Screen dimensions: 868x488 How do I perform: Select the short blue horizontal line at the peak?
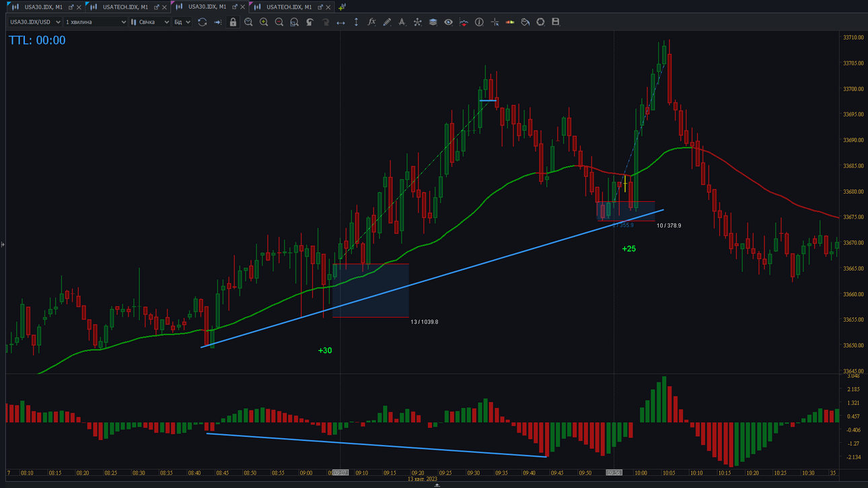488,101
